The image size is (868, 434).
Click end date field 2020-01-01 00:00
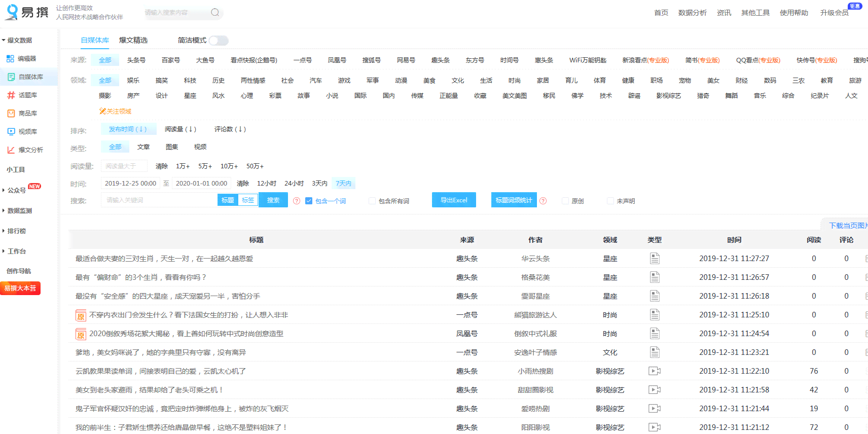click(x=201, y=184)
